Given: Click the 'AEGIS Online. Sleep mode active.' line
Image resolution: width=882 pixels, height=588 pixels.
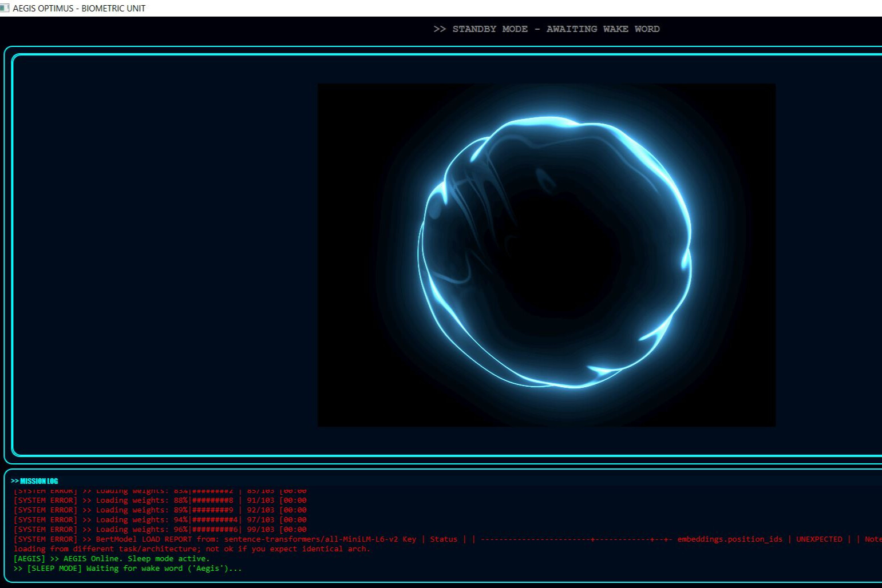Looking at the screenshot, I should pos(112,559).
